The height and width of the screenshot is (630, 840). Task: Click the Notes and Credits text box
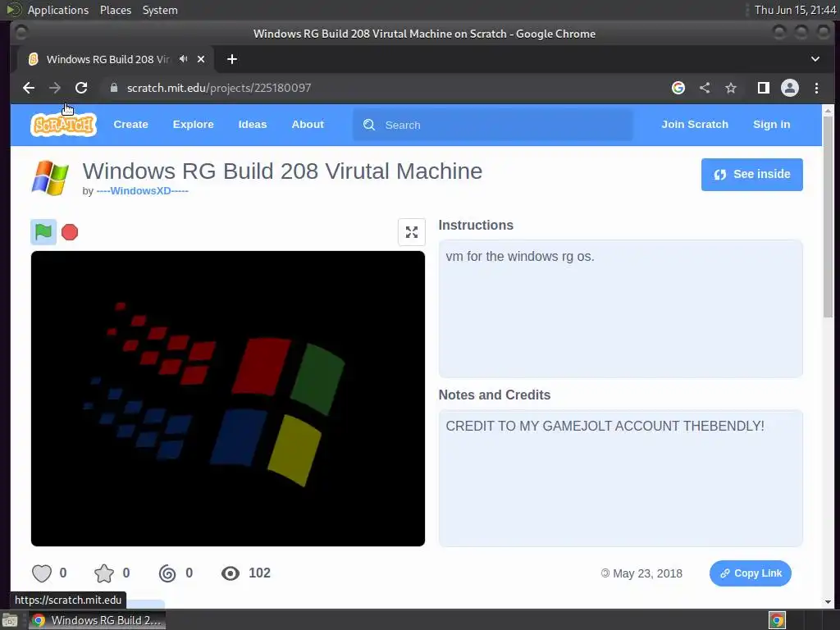[x=620, y=478]
